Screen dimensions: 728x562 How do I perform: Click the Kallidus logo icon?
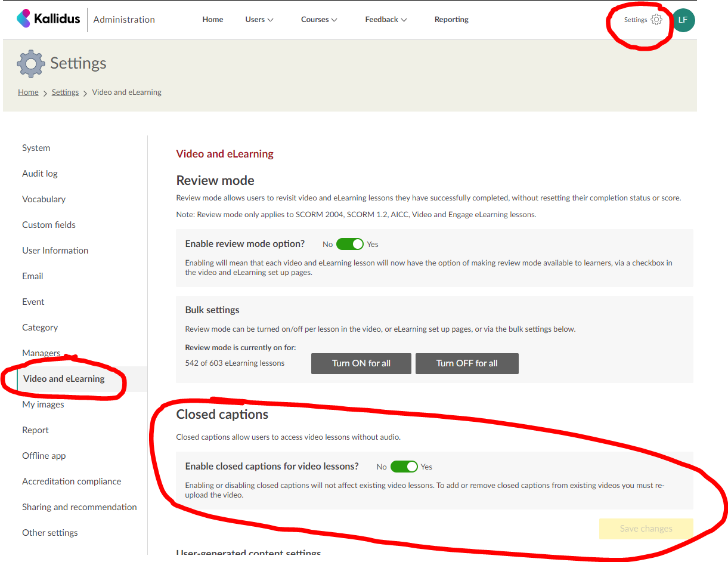click(23, 18)
